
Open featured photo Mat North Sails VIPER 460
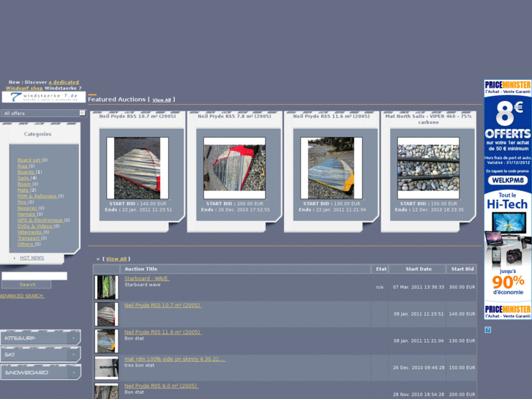click(429, 168)
